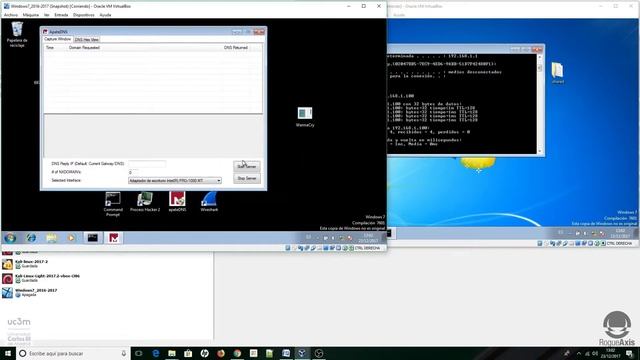Click the Domain Requested column header
The image size is (640, 360).
point(84,48)
